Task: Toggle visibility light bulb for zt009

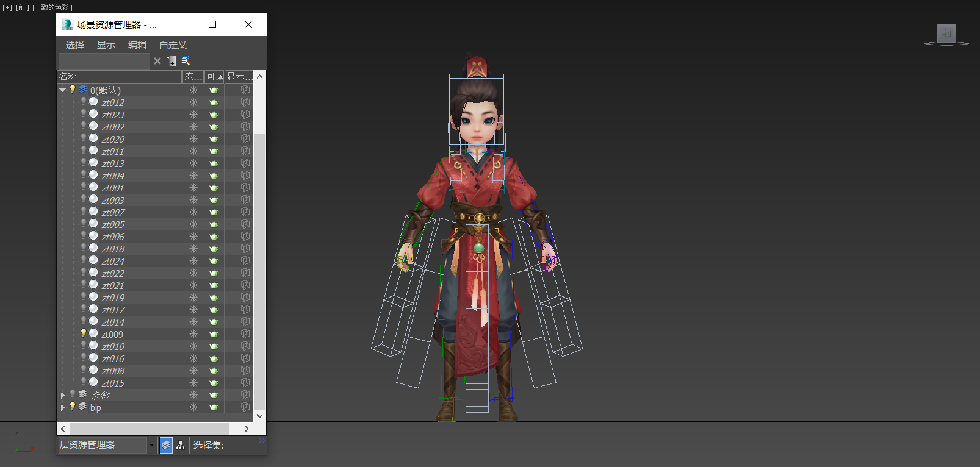Action: coord(84,333)
